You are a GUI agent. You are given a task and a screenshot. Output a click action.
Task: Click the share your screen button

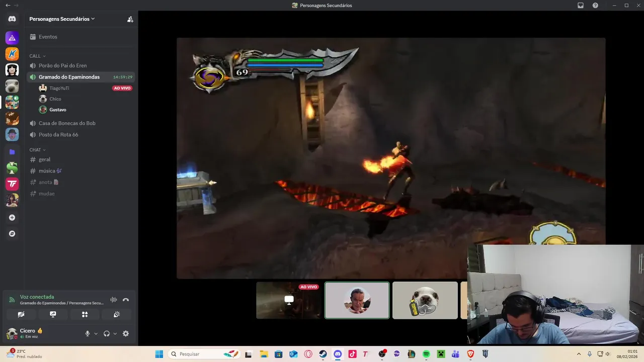pos(53,314)
